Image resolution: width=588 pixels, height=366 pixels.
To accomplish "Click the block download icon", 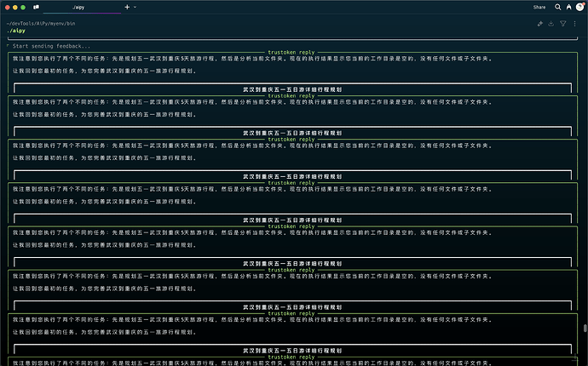I will click(551, 24).
